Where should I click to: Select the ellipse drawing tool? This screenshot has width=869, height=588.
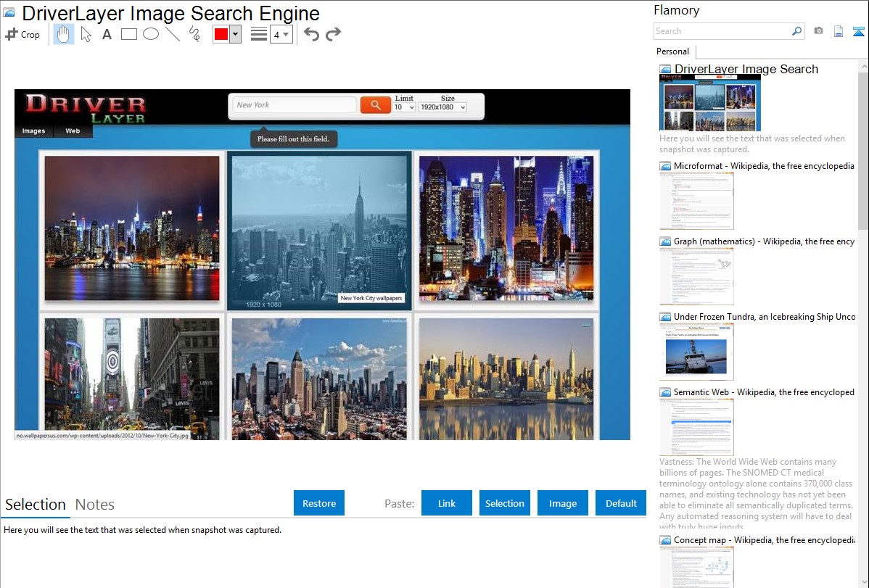(151, 34)
